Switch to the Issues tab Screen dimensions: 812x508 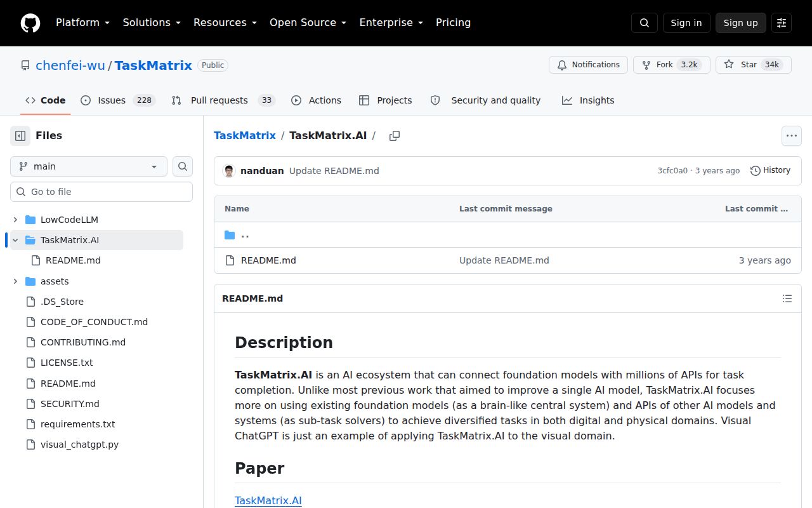coord(119,100)
